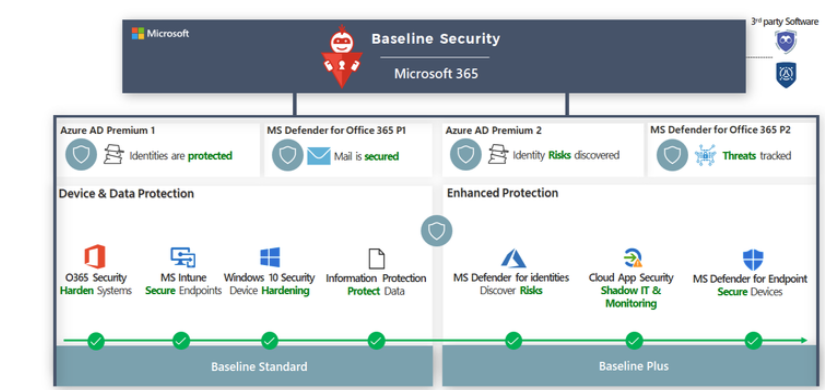The width and height of the screenshot is (834, 390).
Task: Click the 3rd party Software label
Action: (x=785, y=22)
